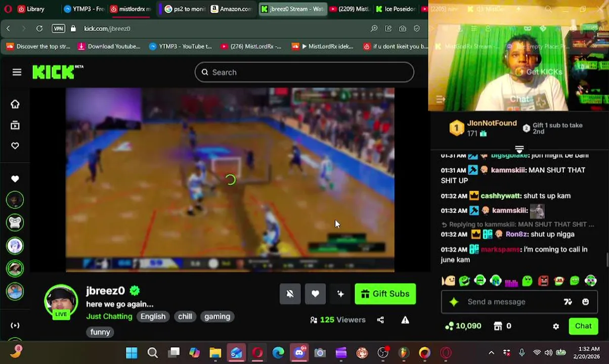This screenshot has width=609, height=364.
Task: Click the username Ron8z in chat
Action: [516, 235]
